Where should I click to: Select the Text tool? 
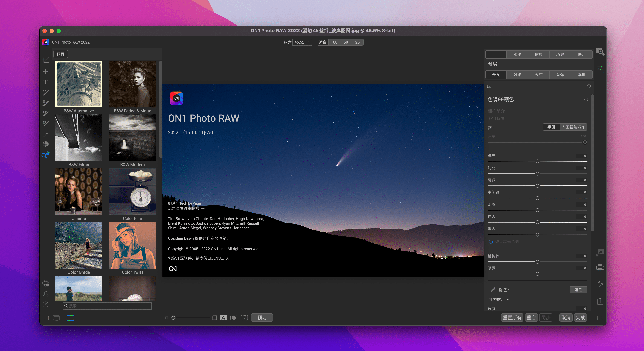[45, 82]
